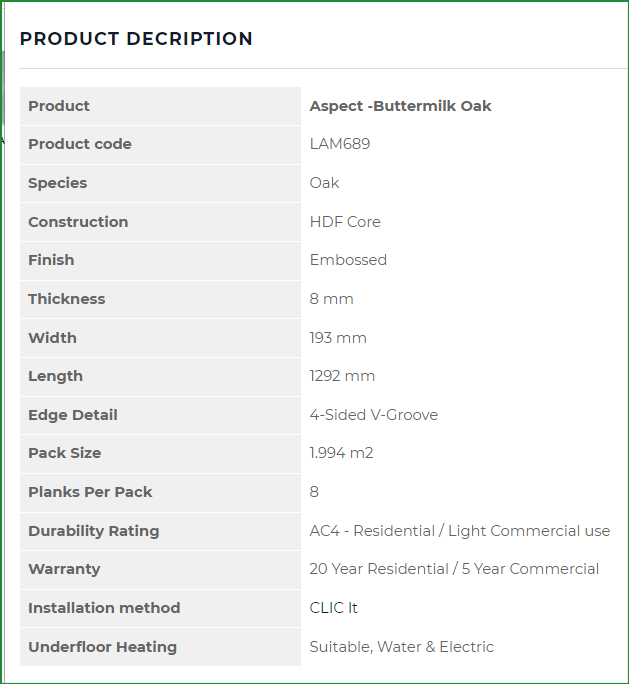Select the Suitable, Water & Electric value
Viewport: 629px width, 684px height.
click(x=402, y=647)
